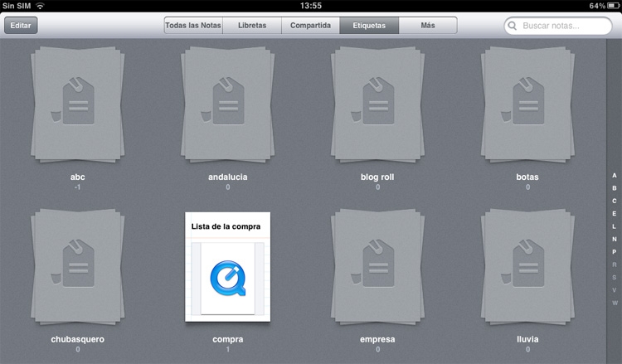
Task: Switch to the Libretas tab
Action: pos(252,26)
